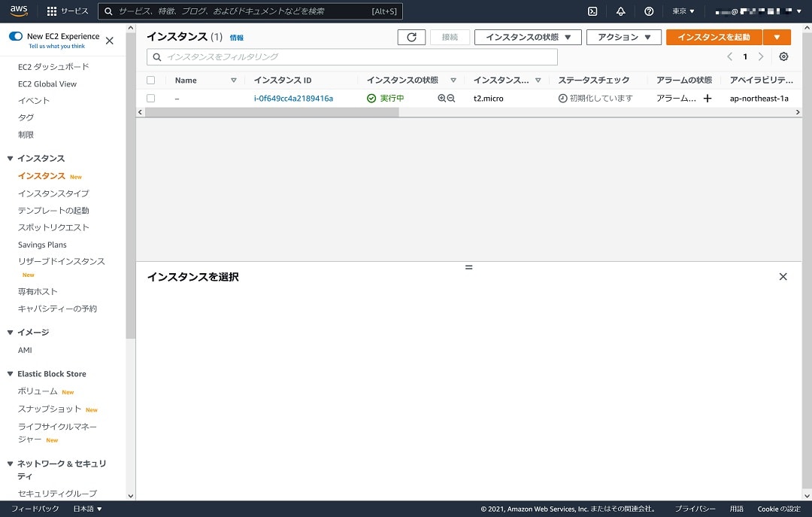Open the アクション dropdown
812x517 pixels.
pyautogui.click(x=623, y=37)
